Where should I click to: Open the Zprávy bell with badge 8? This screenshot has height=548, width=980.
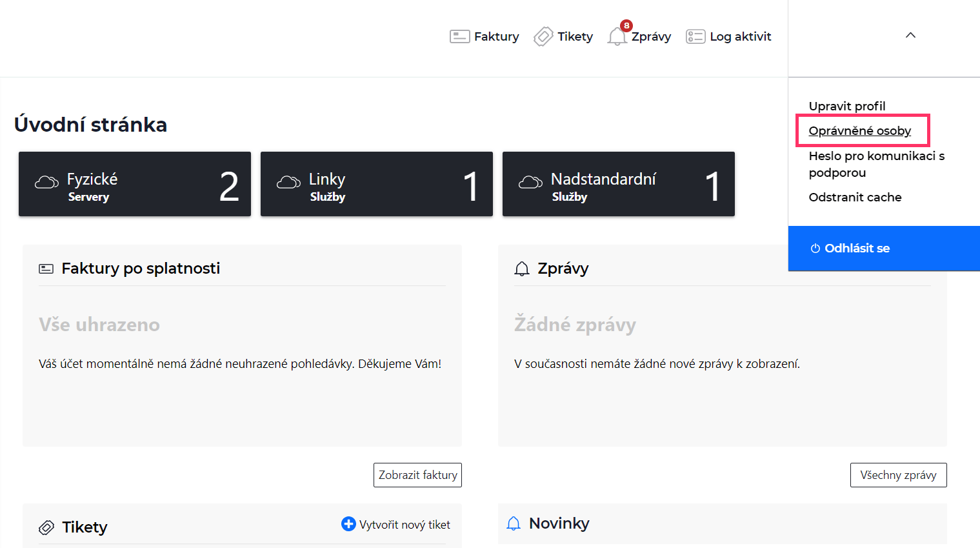pos(617,36)
